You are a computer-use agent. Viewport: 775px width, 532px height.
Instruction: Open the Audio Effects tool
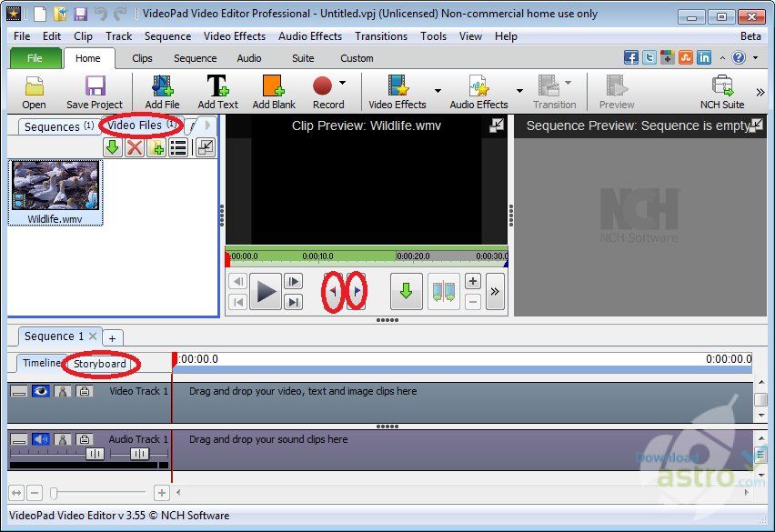[x=478, y=92]
